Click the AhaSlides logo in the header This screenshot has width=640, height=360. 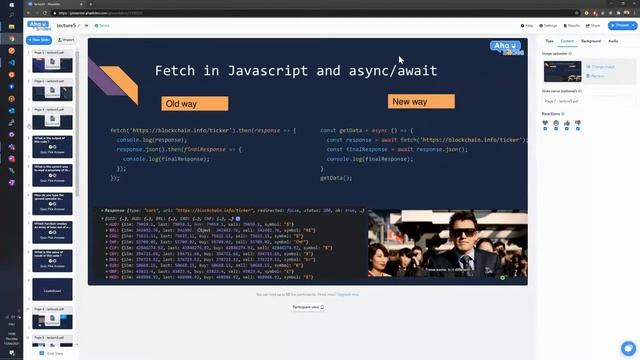[39, 26]
